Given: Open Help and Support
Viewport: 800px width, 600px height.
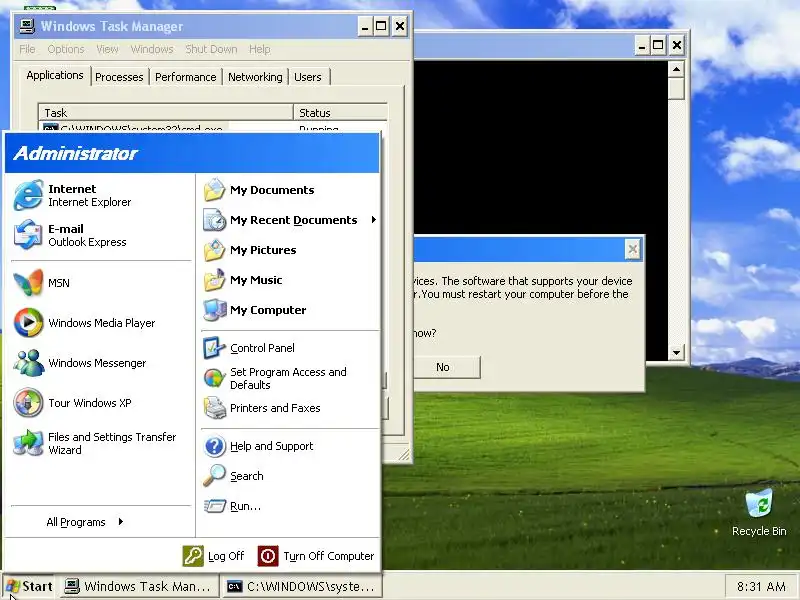Looking at the screenshot, I should pos(290,446).
